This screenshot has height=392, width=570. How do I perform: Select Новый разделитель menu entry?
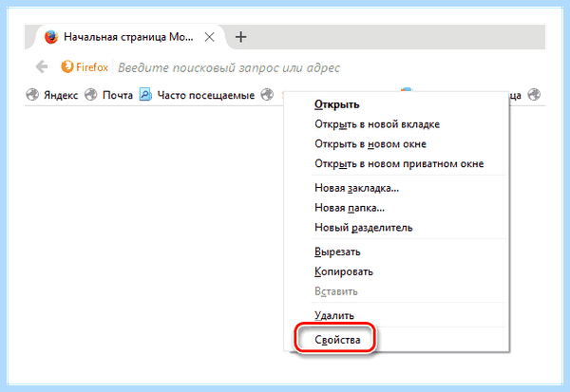[x=396, y=228]
